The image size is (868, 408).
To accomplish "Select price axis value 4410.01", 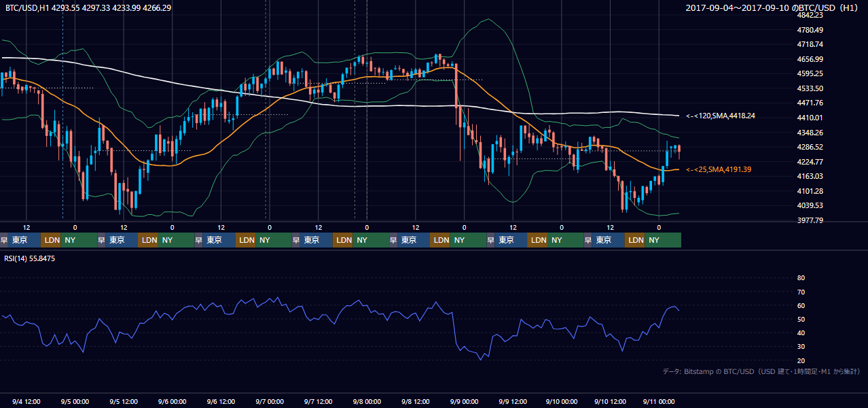I will point(810,118).
